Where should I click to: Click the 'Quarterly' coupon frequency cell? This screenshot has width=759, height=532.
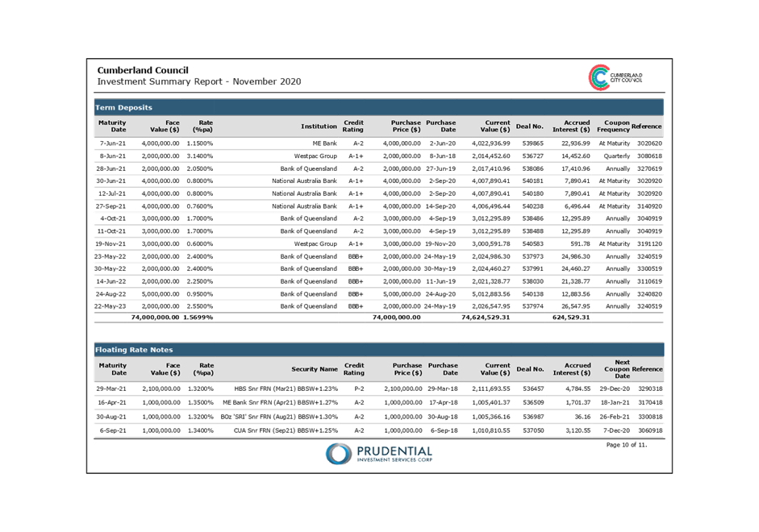[617, 156]
